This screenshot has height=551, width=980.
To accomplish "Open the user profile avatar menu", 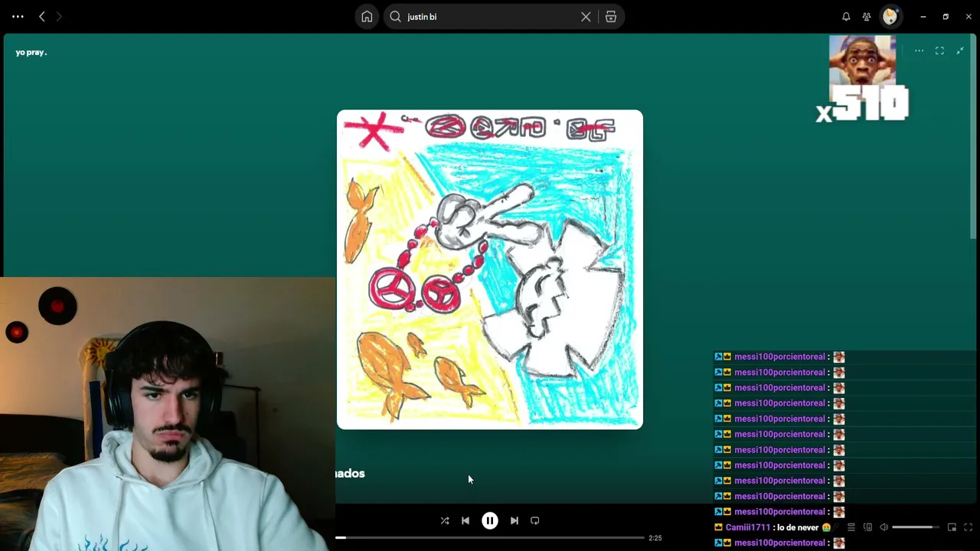I will [890, 16].
